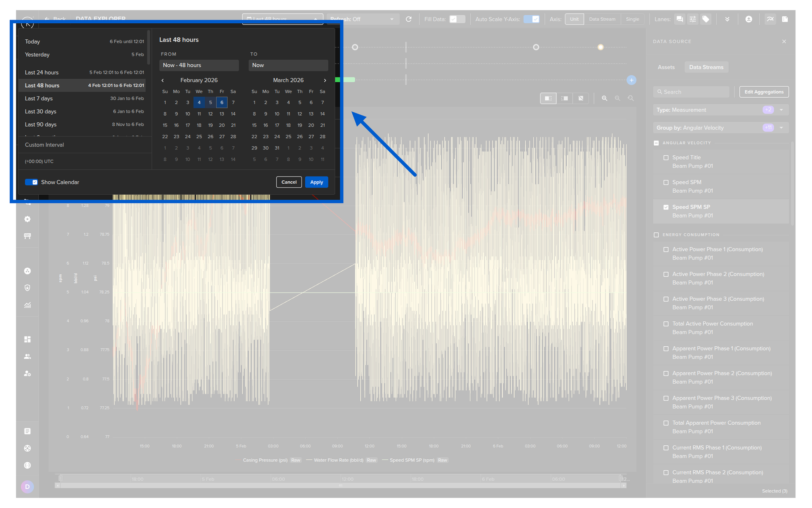
Task: Click the timeline range scrollbar handle
Action: point(340,486)
